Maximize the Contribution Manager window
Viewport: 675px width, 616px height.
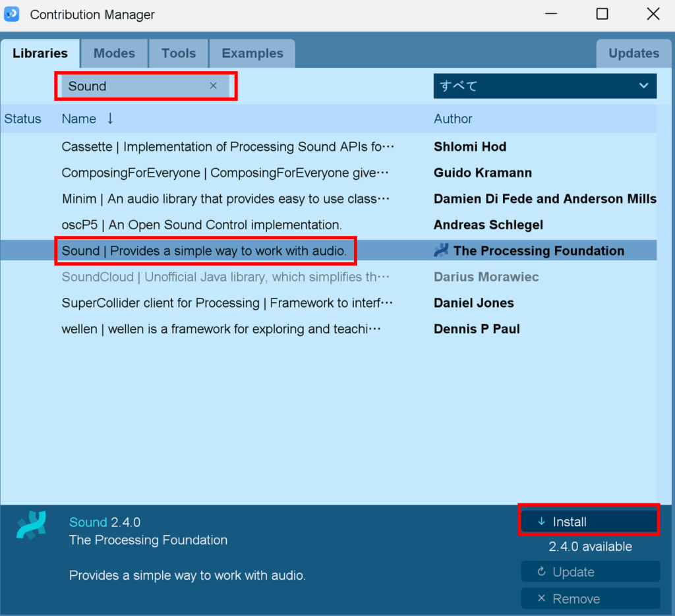[x=602, y=14]
